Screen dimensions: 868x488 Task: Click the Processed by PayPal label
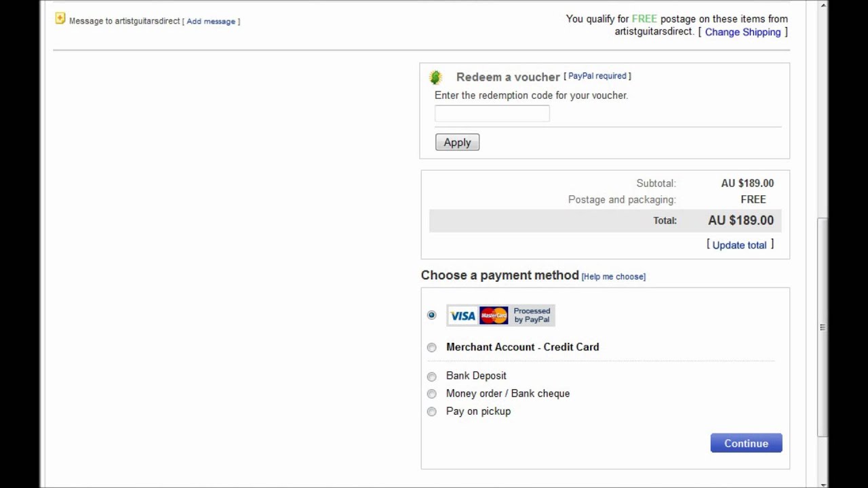[x=532, y=315]
